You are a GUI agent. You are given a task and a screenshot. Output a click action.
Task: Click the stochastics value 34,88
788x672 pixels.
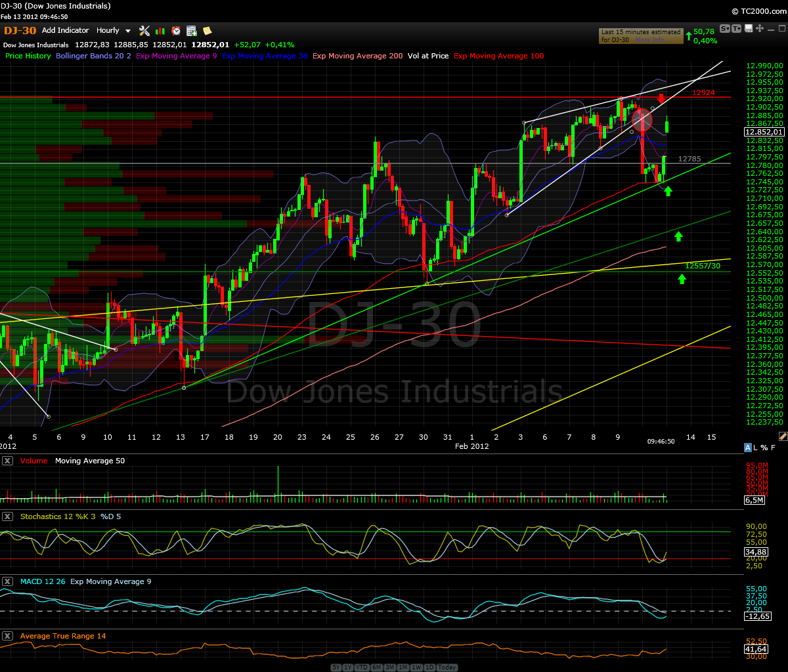(x=757, y=553)
